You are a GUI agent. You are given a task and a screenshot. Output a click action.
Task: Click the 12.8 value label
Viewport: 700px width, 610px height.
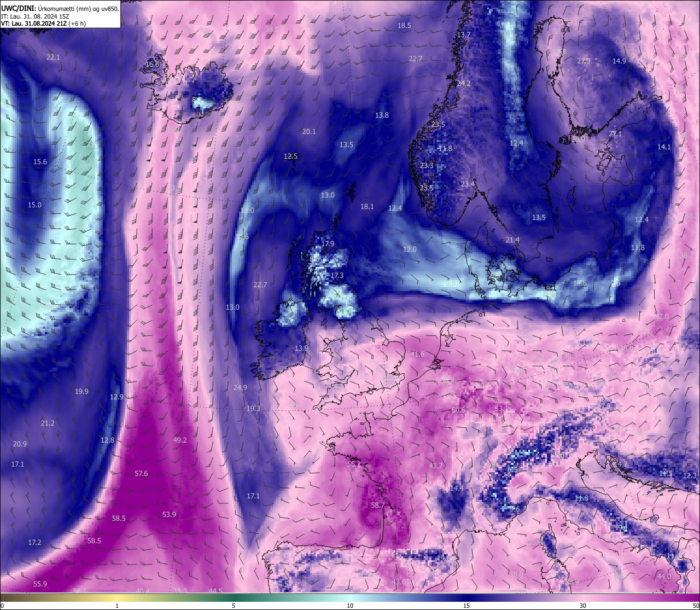107,440
